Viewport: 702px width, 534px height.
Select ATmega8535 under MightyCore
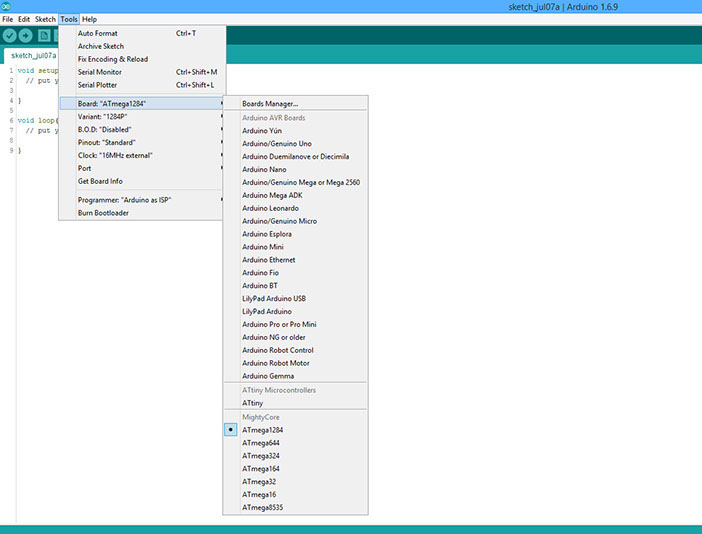click(x=295, y=508)
